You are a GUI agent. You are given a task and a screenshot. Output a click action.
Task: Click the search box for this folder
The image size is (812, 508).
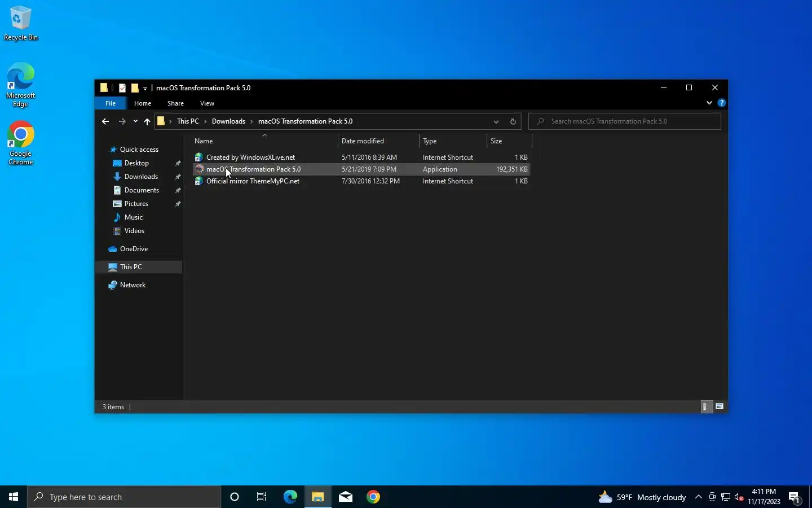625,121
